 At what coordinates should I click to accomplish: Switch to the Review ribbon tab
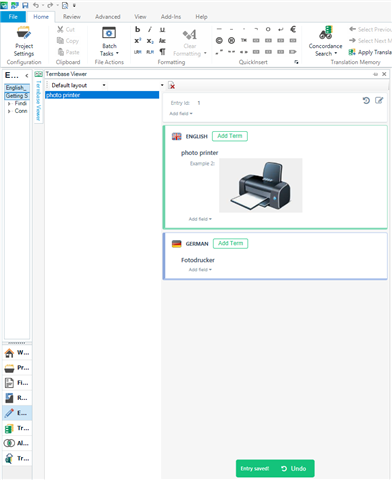pos(72,17)
